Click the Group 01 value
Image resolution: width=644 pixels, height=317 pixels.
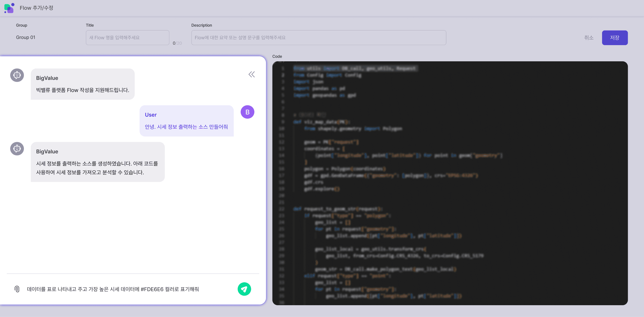pos(25,37)
